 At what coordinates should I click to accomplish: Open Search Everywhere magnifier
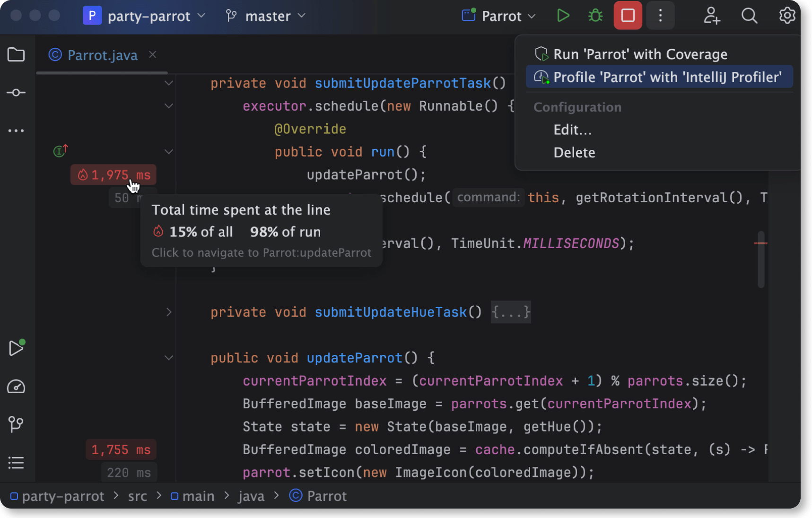749,16
